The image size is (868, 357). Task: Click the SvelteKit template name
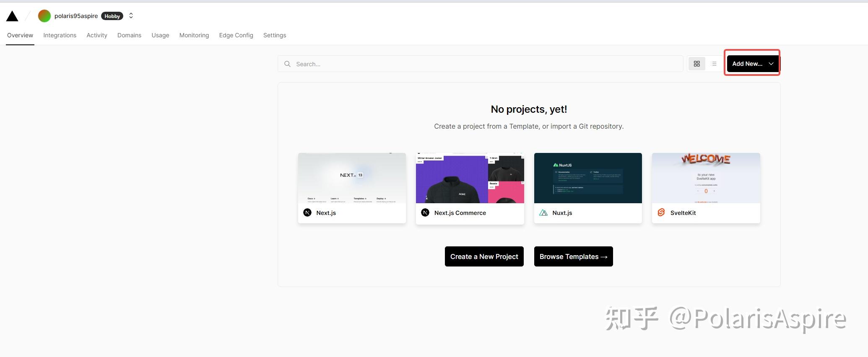(683, 213)
